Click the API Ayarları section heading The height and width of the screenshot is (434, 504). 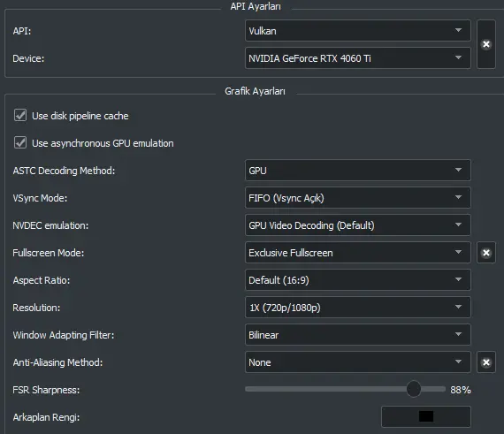click(x=256, y=6)
